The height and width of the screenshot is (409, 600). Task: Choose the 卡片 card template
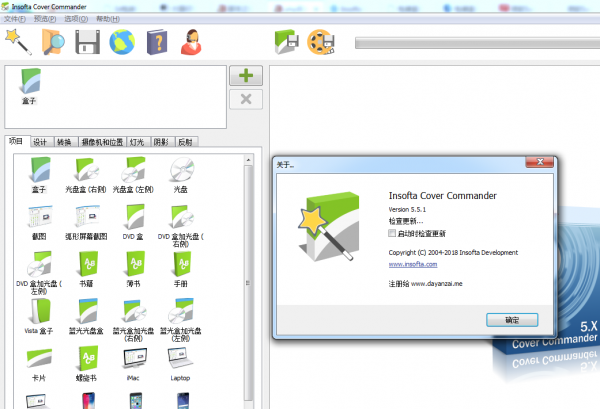(39, 364)
